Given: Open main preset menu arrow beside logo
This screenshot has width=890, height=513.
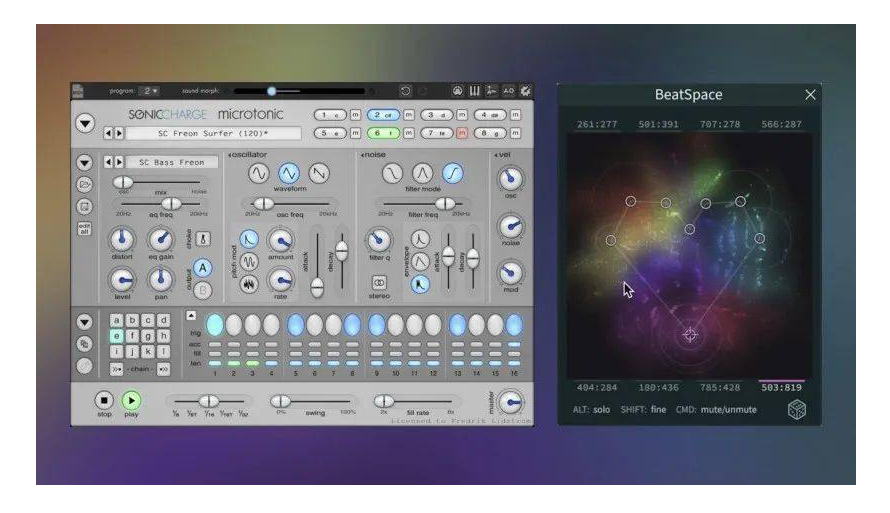Looking at the screenshot, I should 85,123.
